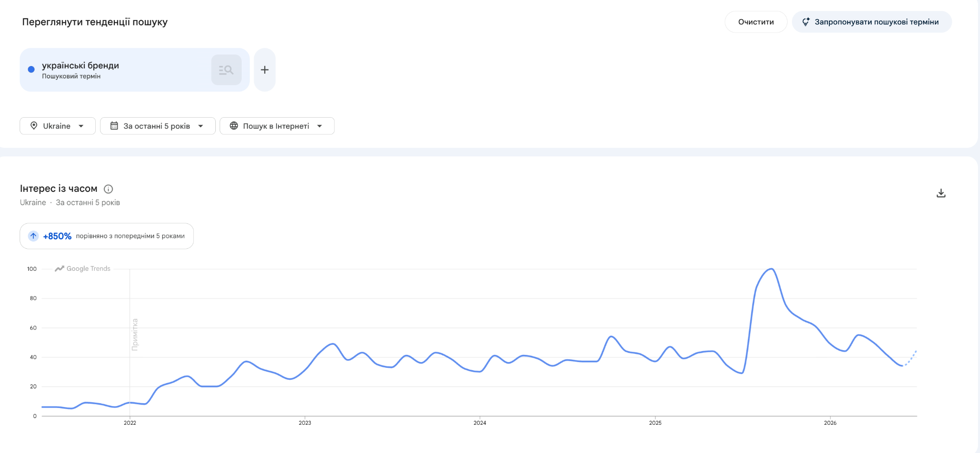The width and height of the screenshot is (980, 453).
Task: Click the peak point of the trend line
Action: 771,269
